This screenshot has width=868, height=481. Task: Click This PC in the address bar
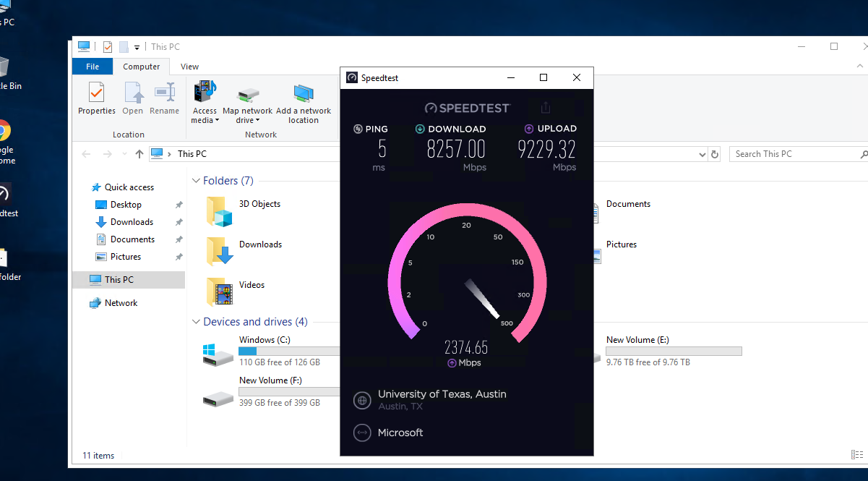tap(192, 154)
